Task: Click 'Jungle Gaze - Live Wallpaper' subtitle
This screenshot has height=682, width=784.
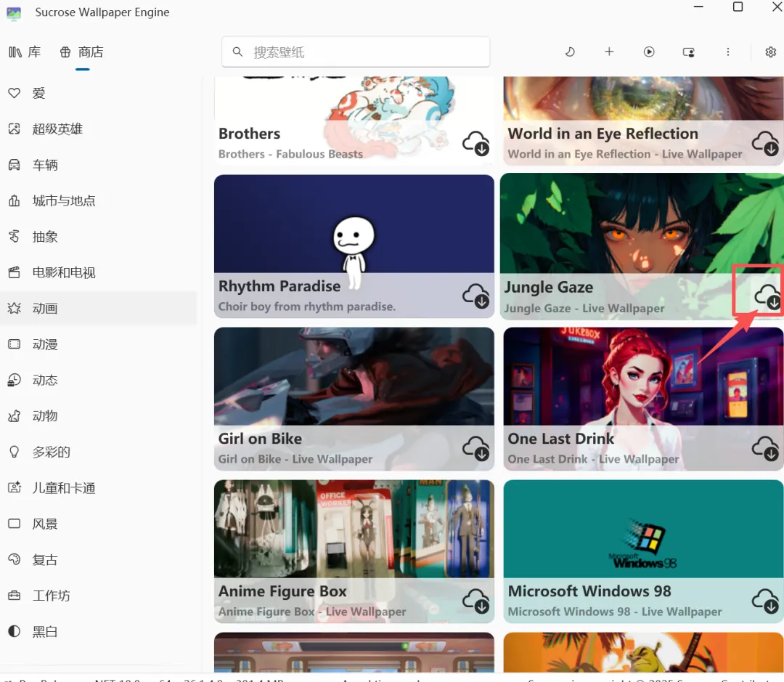Action: click(x=584, y=308)
